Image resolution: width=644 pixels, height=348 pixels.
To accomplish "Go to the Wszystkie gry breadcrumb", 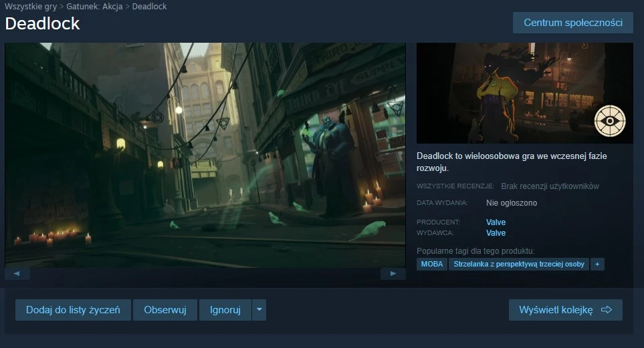I will (31, 7).
